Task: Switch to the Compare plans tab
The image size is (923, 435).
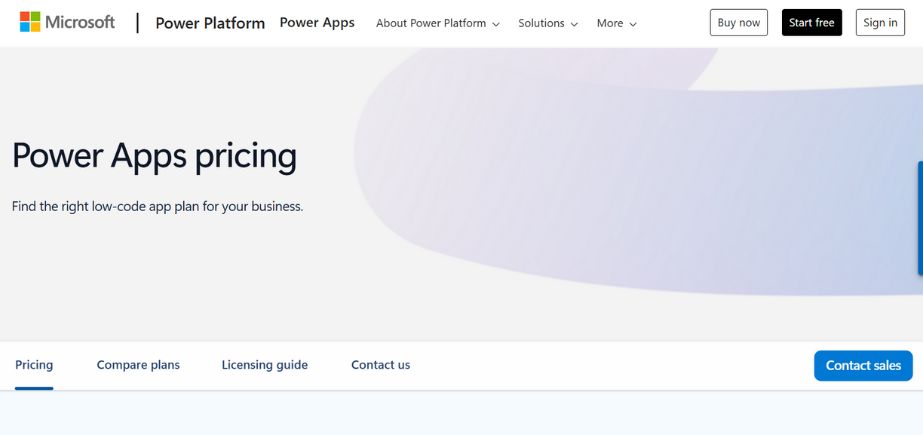Action: 138,365
